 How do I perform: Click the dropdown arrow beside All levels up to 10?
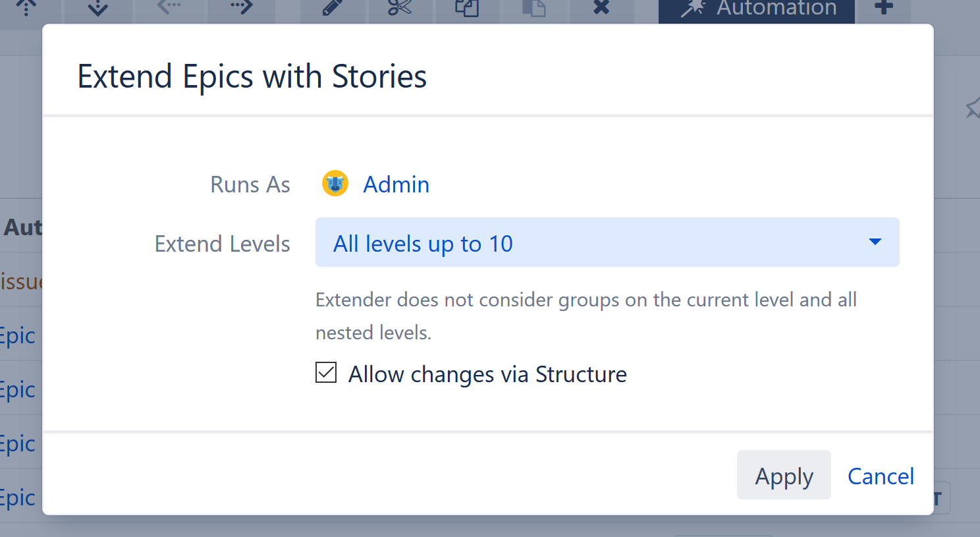[875, 242]
